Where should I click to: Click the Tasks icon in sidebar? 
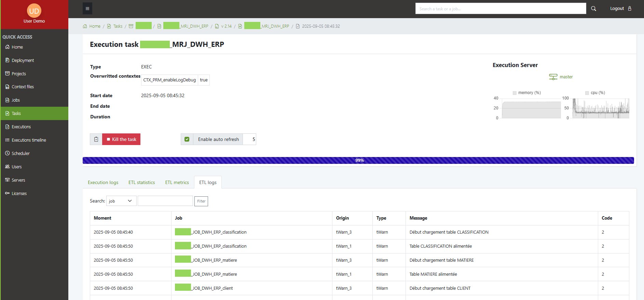click(7, 114)
